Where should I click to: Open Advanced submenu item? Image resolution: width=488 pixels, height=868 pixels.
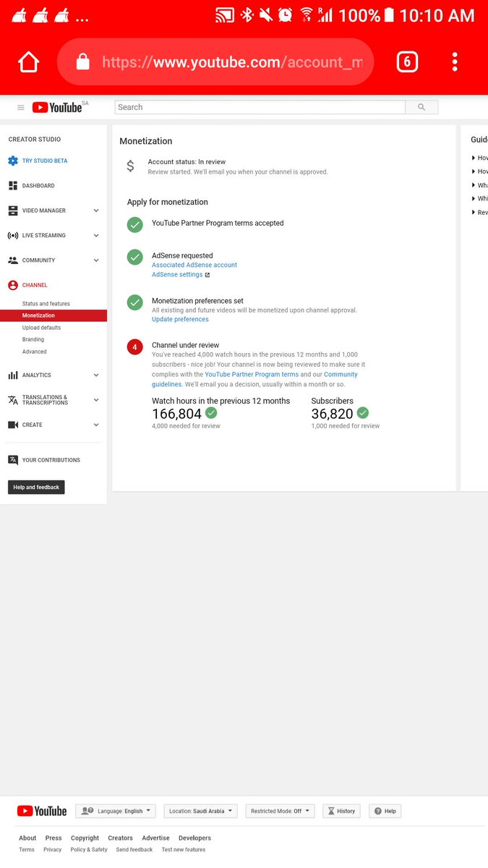tap(35, 352)
